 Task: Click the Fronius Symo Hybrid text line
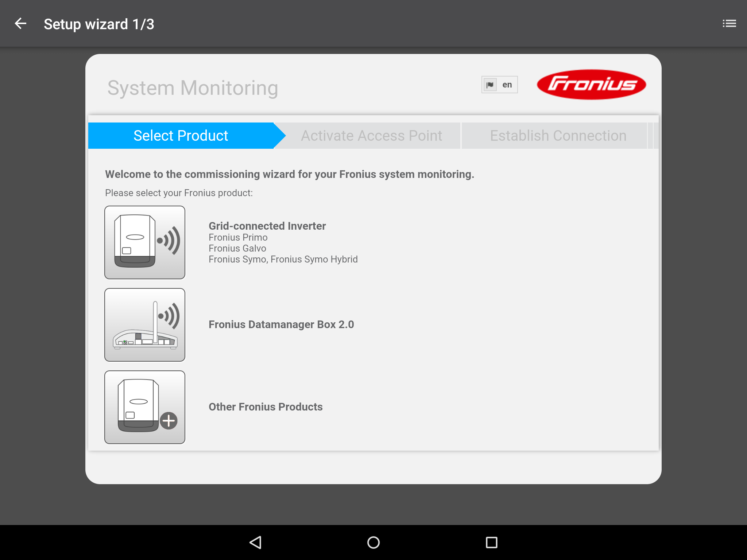coord(283,259)
